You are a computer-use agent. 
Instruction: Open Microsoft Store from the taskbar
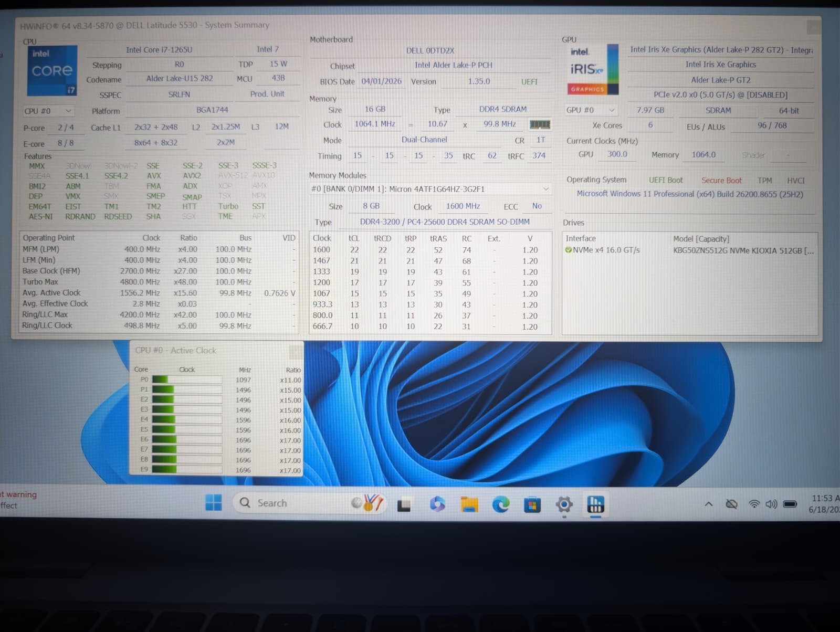pos(532,504)
